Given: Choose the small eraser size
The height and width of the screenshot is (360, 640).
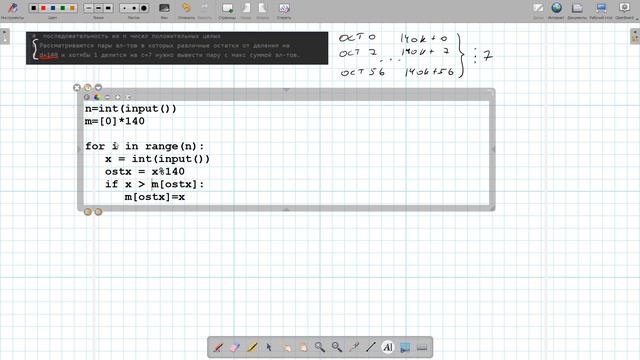Looking at the screenshot, I should click(x=124, y=8).
